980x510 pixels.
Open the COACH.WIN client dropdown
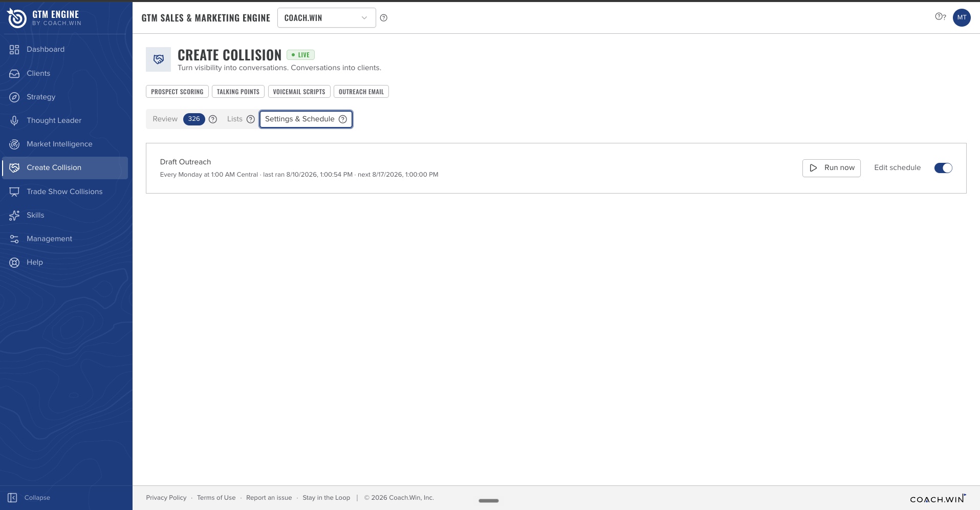coord(326,18)
